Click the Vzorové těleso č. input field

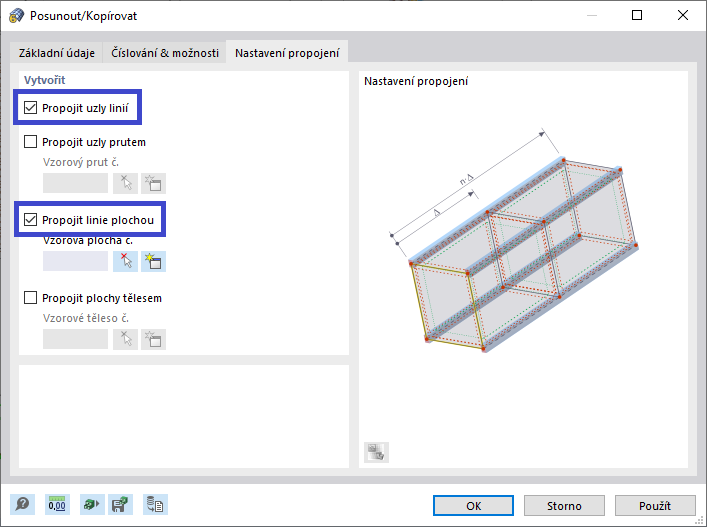pos(75,339)
